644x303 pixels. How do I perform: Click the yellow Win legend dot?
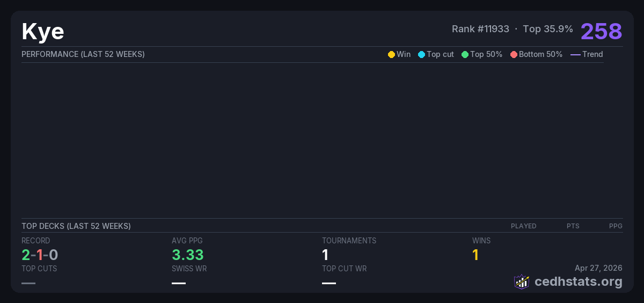click(x=391, y=54)
